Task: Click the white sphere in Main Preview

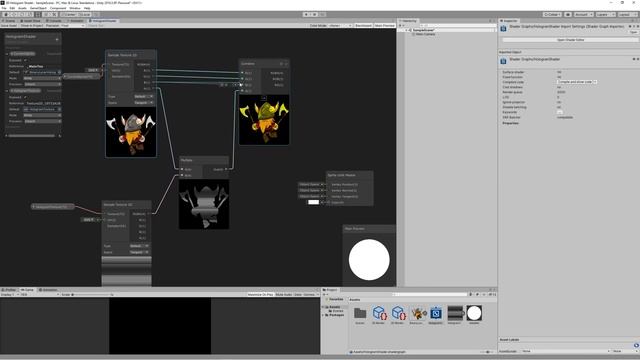Action: point(369,260)
